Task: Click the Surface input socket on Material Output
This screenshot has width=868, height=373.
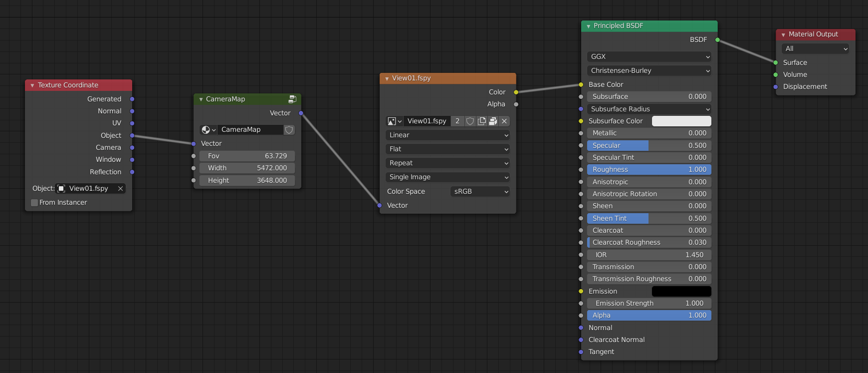Action: pos(776,63)
